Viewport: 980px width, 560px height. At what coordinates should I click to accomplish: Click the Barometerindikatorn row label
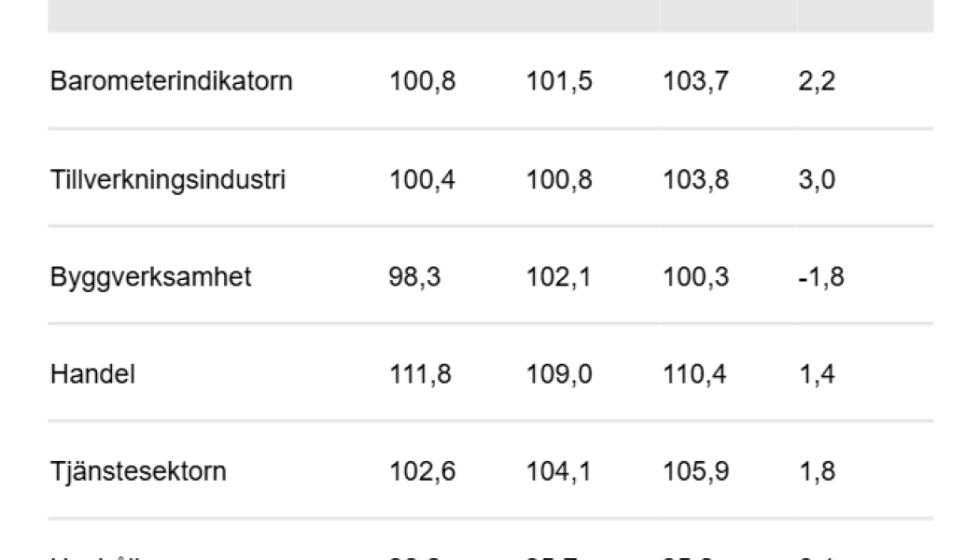pos(171,81)
